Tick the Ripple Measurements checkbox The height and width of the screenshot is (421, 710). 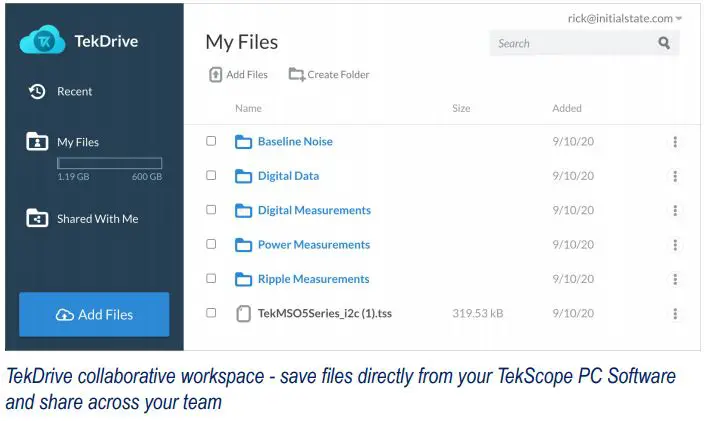click(211, 278)
